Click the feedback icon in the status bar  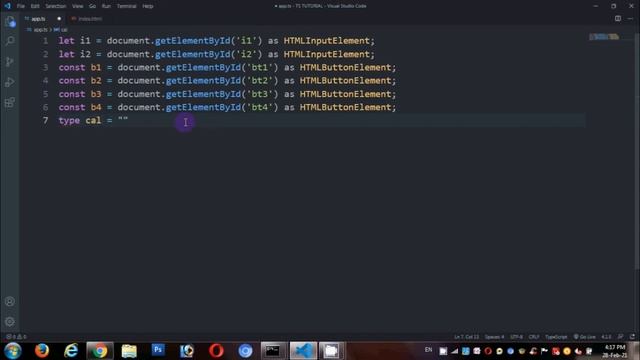(620, 337)
